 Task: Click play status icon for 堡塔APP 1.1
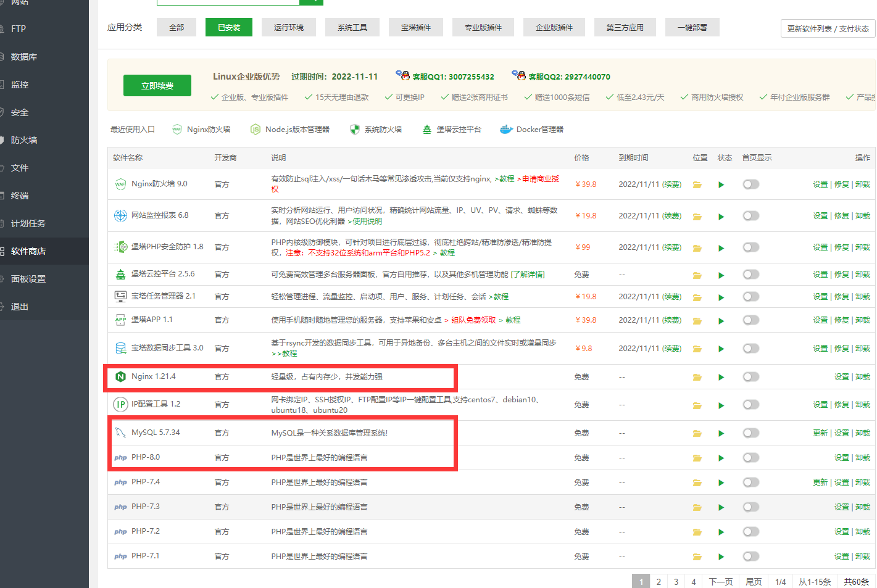(x=721, y=321)
